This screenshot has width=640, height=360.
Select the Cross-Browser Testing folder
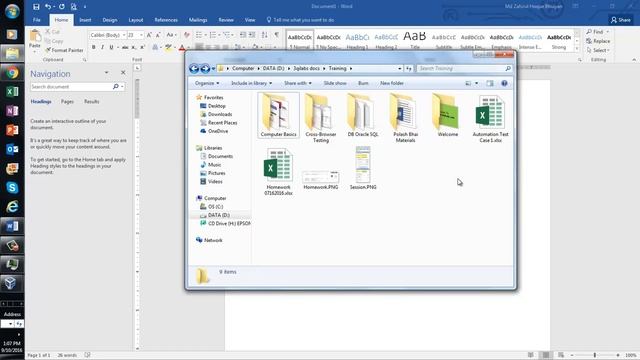[x=321, y=118]
